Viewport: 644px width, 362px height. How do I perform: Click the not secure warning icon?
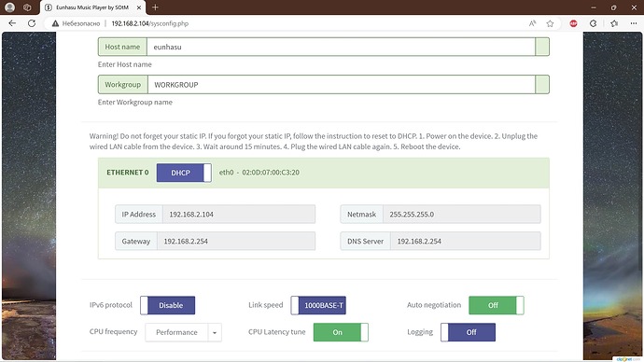55,23
